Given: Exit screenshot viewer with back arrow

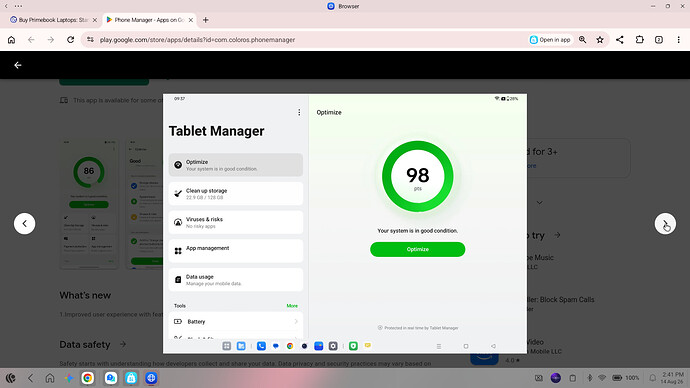Looking at the screenshot, I should pos(18,65).
